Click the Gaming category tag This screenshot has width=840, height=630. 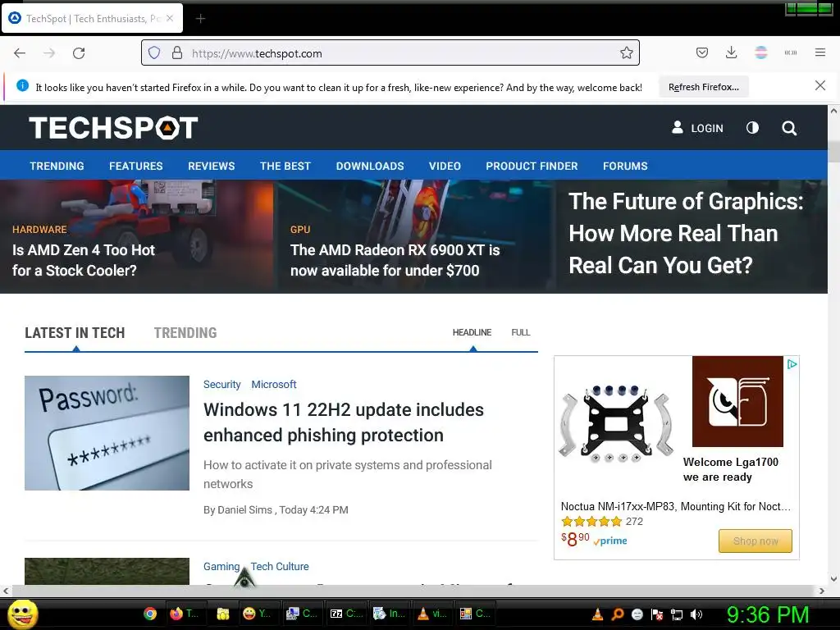click(x=221, y=566)
